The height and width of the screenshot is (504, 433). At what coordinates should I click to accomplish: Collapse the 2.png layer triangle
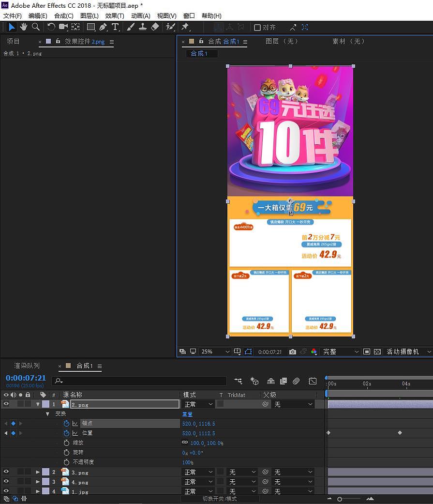coord(38,404)
